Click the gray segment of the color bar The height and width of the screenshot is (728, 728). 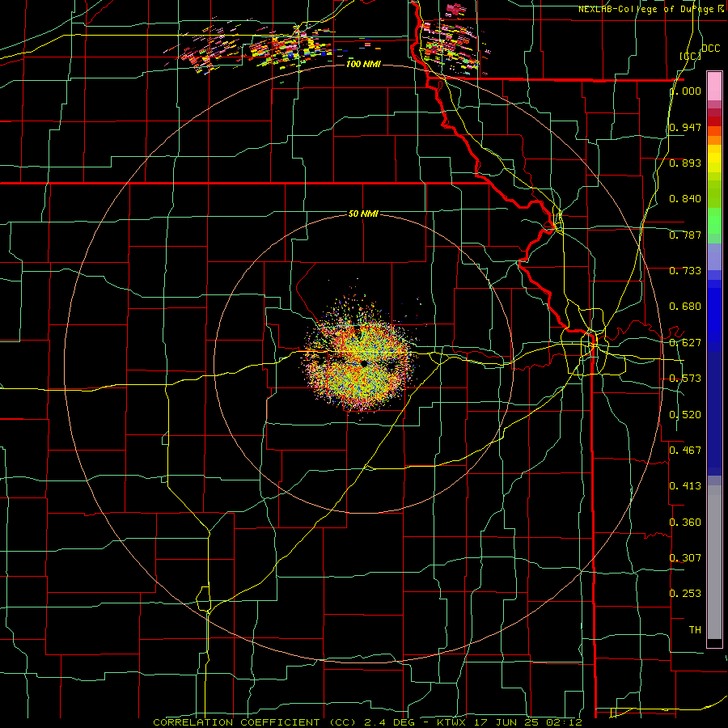coord(714,562)
